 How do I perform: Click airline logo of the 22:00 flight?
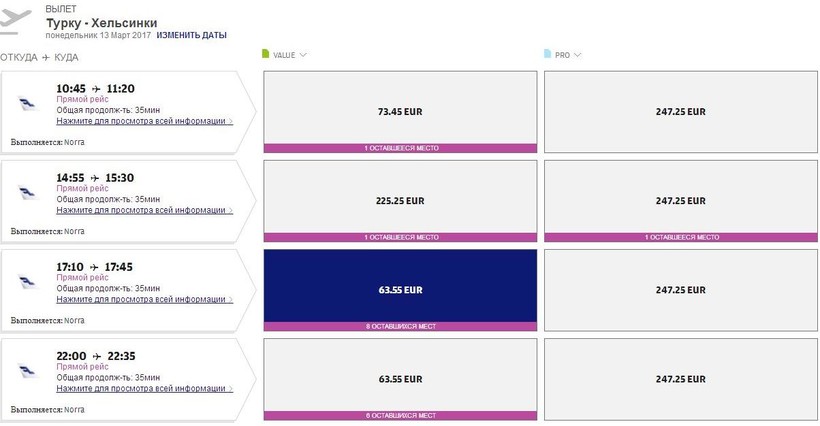(x=27, y=372)
